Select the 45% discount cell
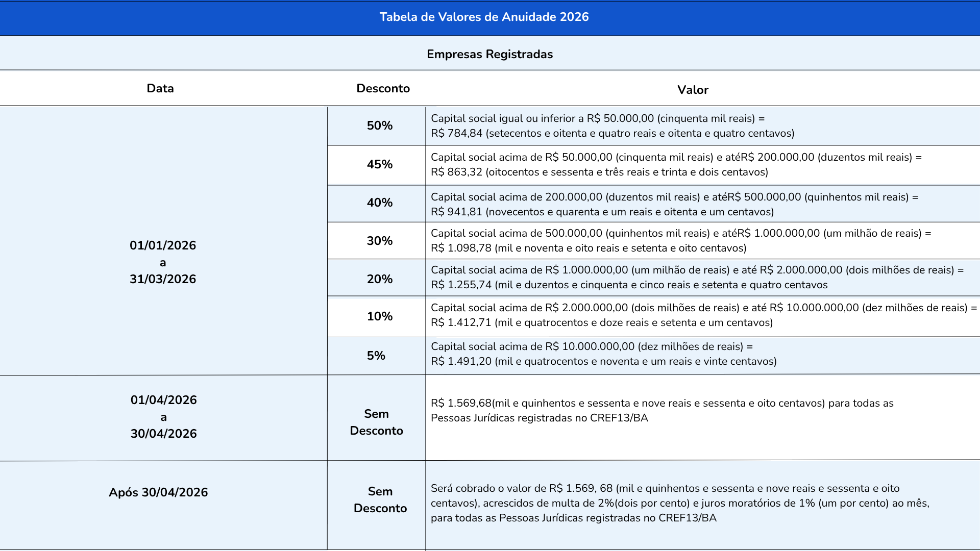The image size is (980, 551). pyautogui.click(x=379, y=164)
